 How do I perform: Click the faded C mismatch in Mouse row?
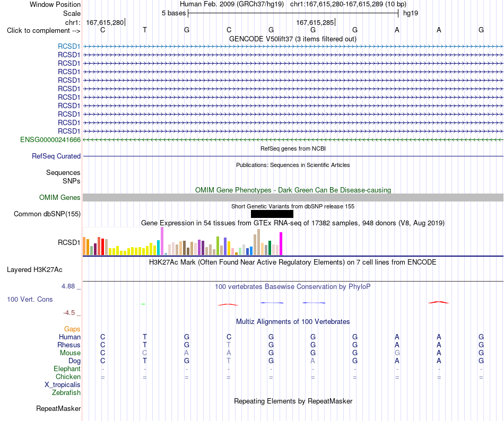coord(145,353)
